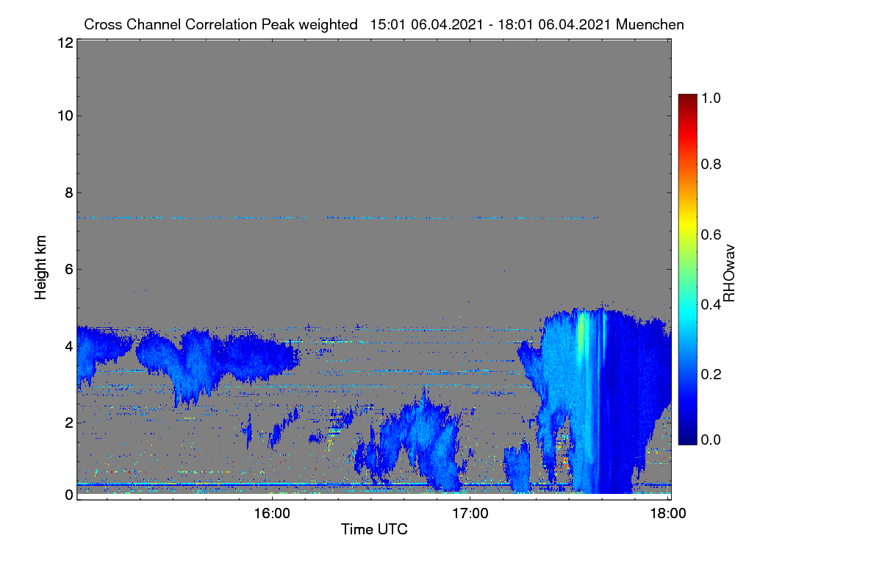Viewport: 882px width, 588px height.
Task: Click the dark red top of the colorbar
Action: coord(687,101)
